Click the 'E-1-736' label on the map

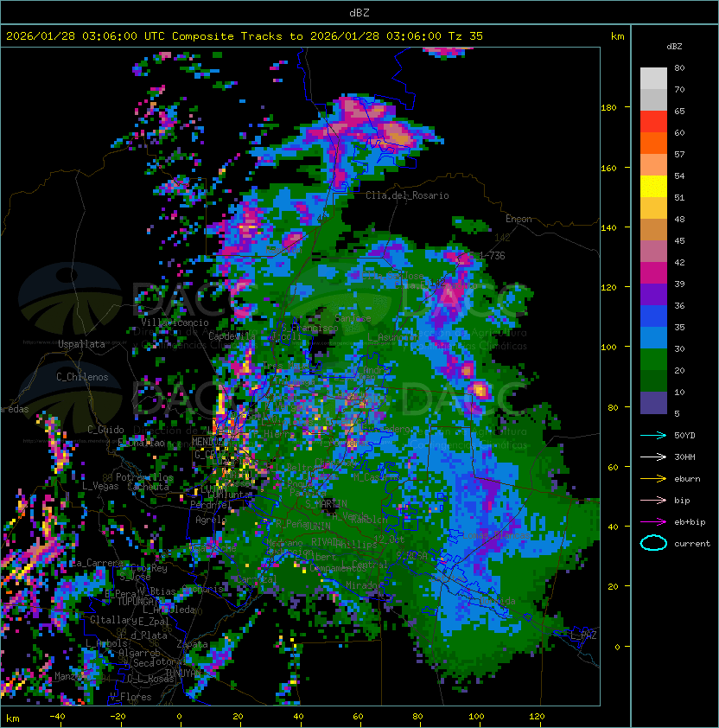[486, 255]
